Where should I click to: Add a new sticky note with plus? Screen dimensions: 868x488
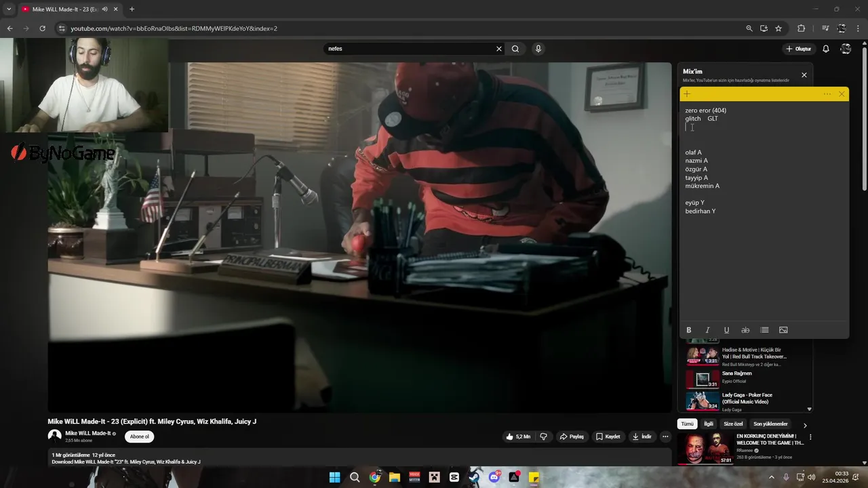point(687,94)
